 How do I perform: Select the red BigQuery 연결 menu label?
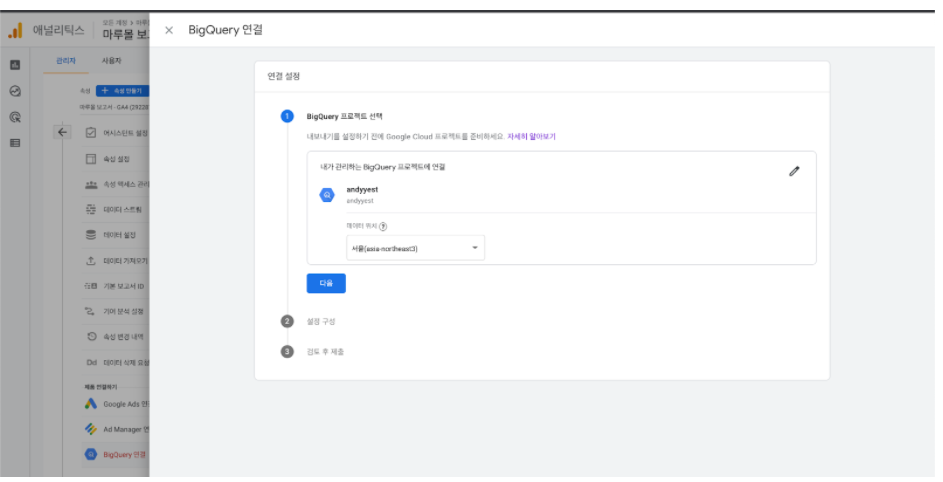coord(124,454)
